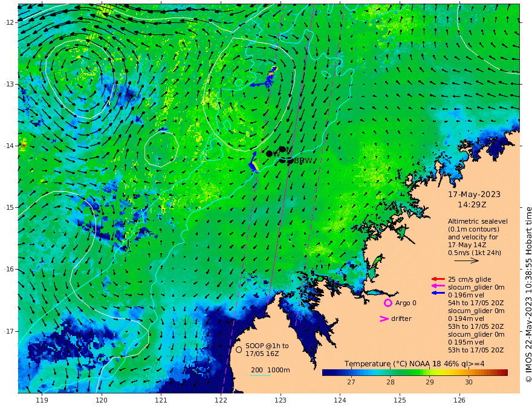Click the 'Argo 0' legend label
This screenshot has width=532, height=411.
pos(406,303)
